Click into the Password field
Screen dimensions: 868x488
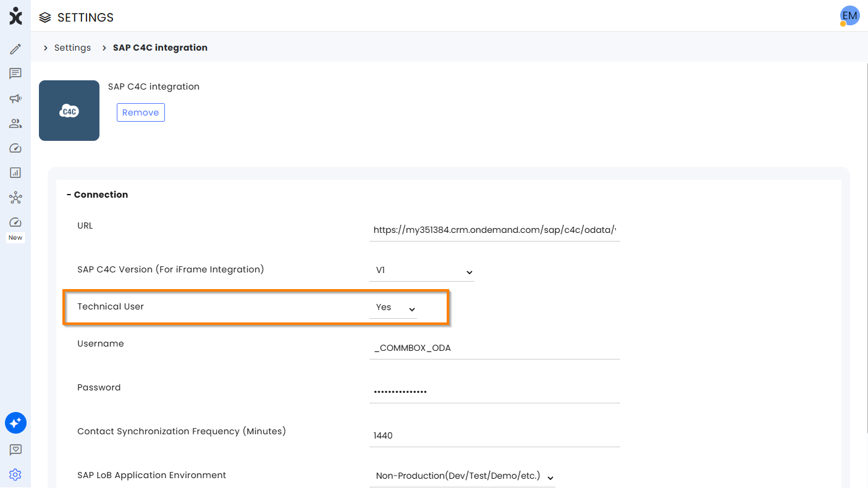coord(495,392)
